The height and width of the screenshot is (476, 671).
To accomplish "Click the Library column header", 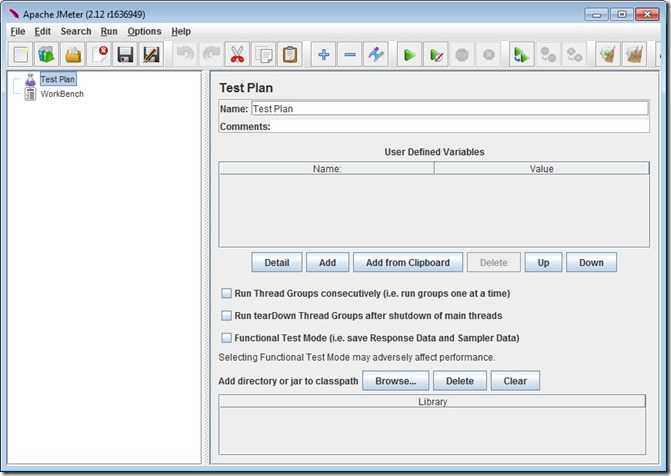I will point(432,402).
